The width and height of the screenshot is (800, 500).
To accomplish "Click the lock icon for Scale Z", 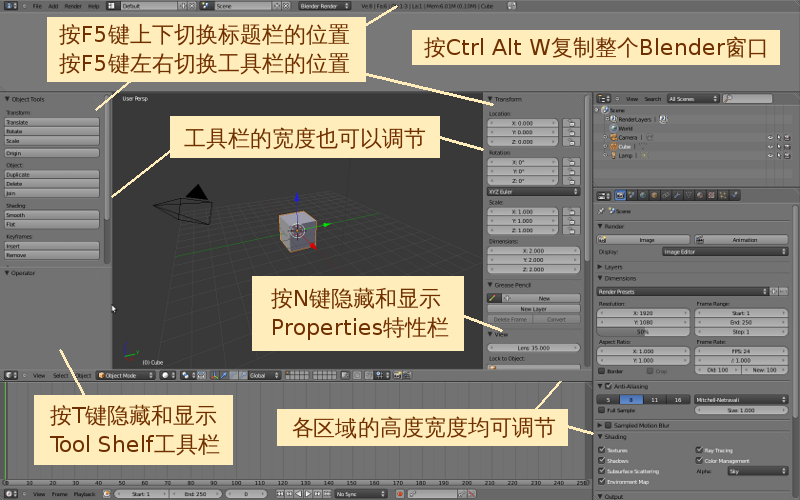I will [571, 230].
